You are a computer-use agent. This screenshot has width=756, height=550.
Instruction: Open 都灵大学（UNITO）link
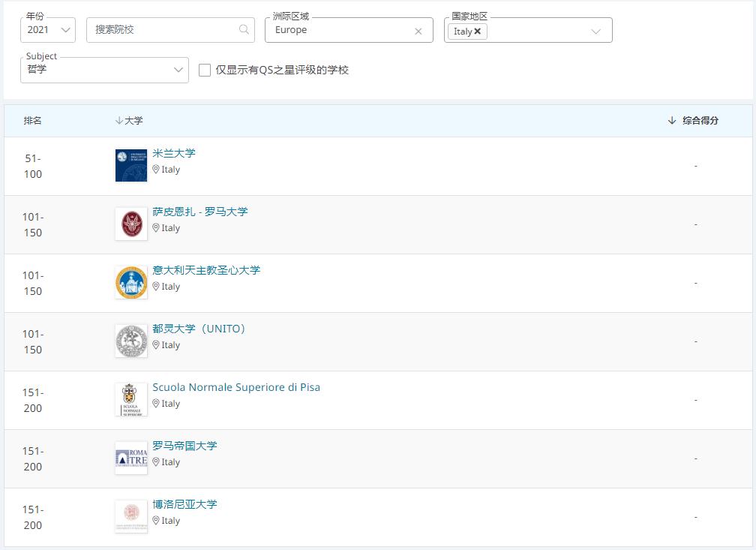(199, 329)
